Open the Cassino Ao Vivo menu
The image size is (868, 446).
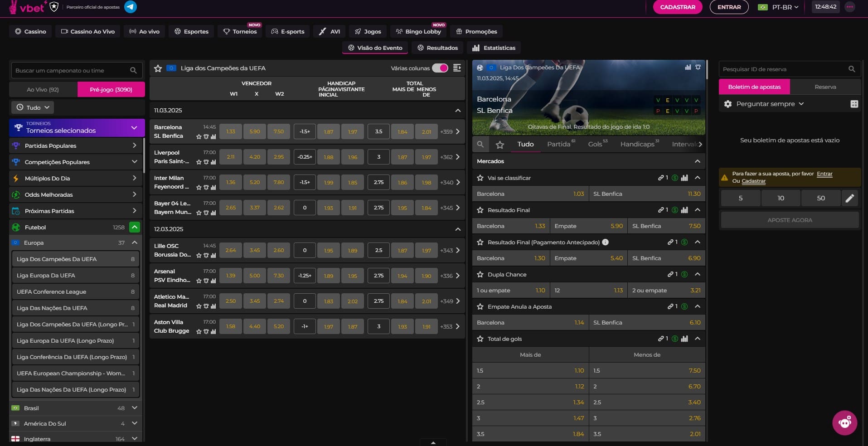click(x=88, y=31)
